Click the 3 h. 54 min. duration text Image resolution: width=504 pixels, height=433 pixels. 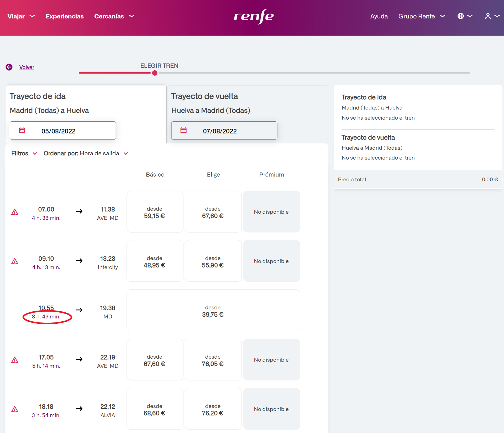(x=46, y=415)
